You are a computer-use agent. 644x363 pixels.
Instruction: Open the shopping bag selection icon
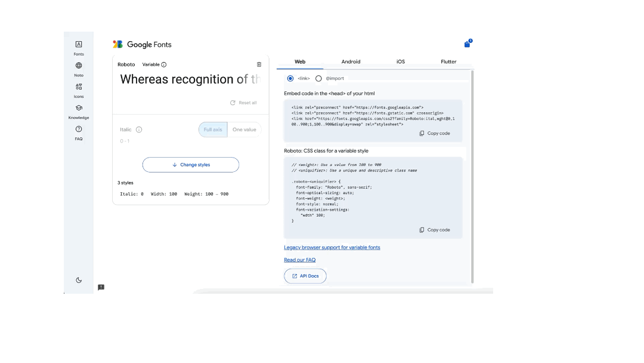click(467, 44)
